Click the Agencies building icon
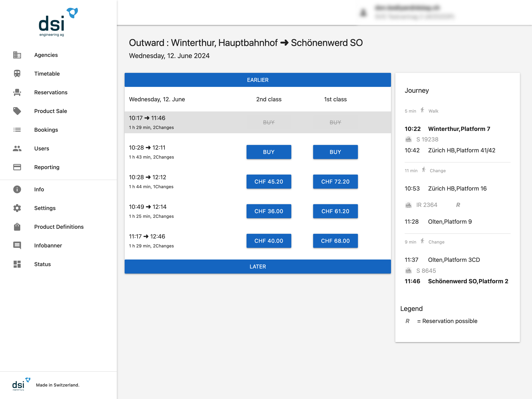 (17, 55)
